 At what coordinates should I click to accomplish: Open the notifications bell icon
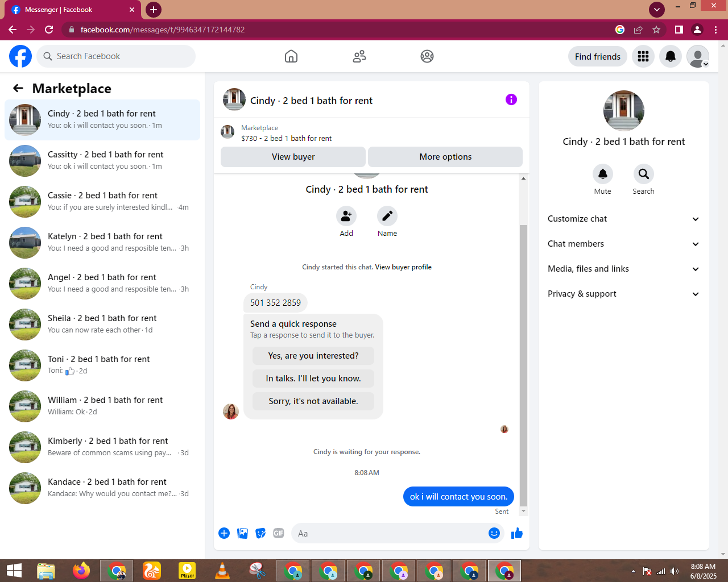point(671,56)
